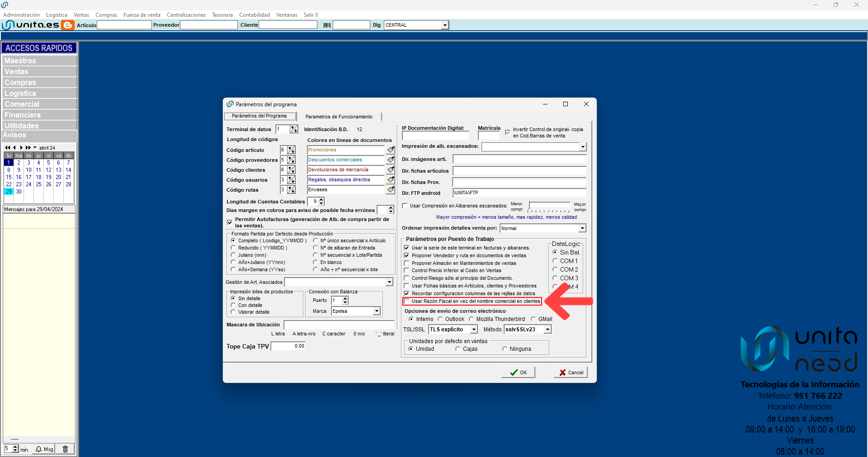This screenshot has height=457, width=868.
Task: Click the trash icon below the messages
Action: [x=65, y=449]
